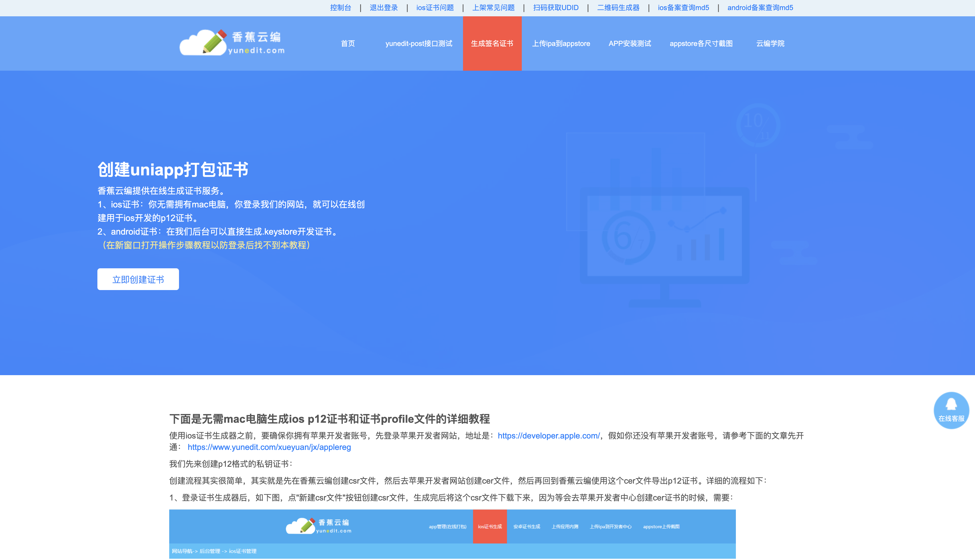Open 上传ipa到appstore menu item

pyautogui.click(x=561, y=43)
